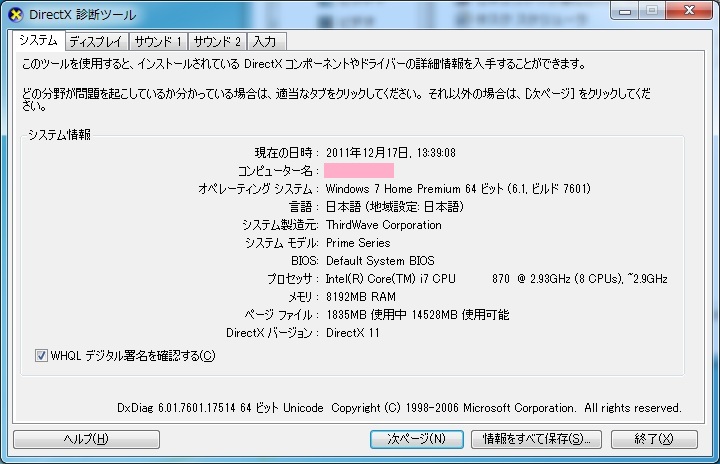Select the サウンド 2 tab

[x=217, y=42]
